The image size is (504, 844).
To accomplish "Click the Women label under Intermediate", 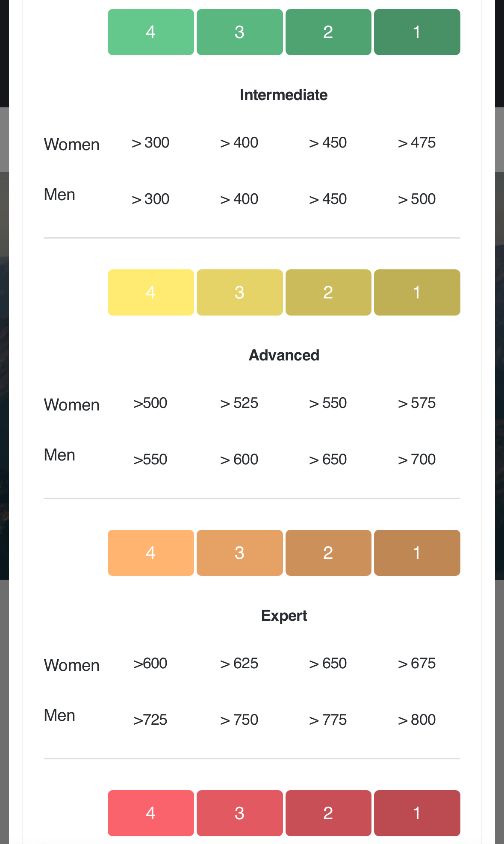I will [71, 145].
